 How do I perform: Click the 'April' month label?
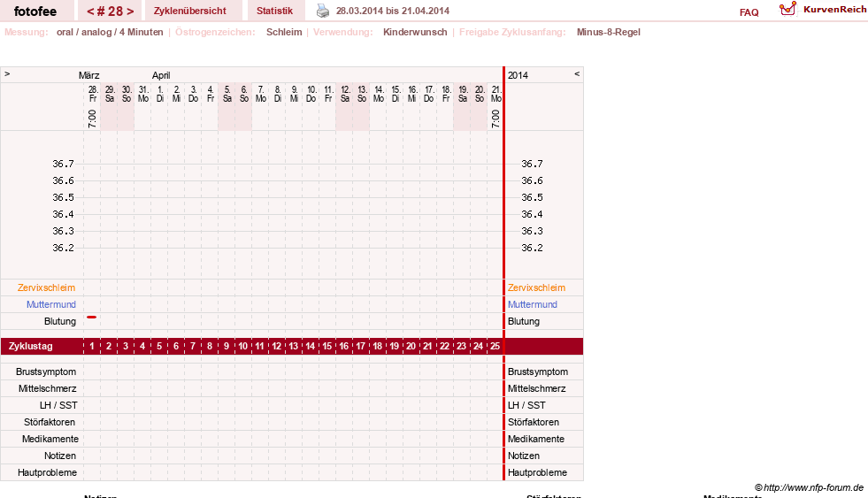pos(161,75)
